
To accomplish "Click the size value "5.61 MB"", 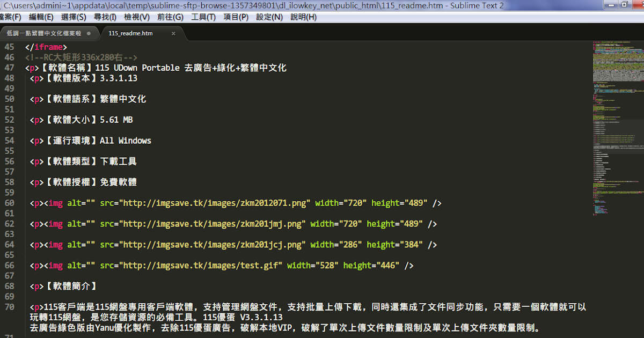I will pos(116,120).
